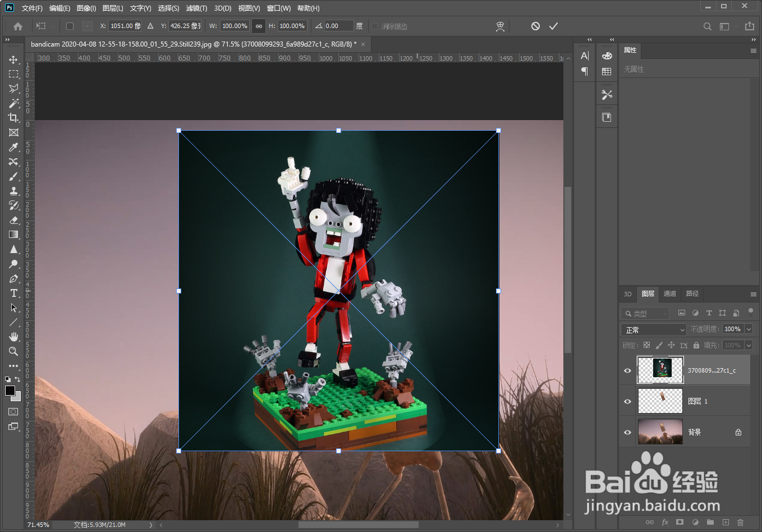Open the share icon in options bar

click(750, 26)
